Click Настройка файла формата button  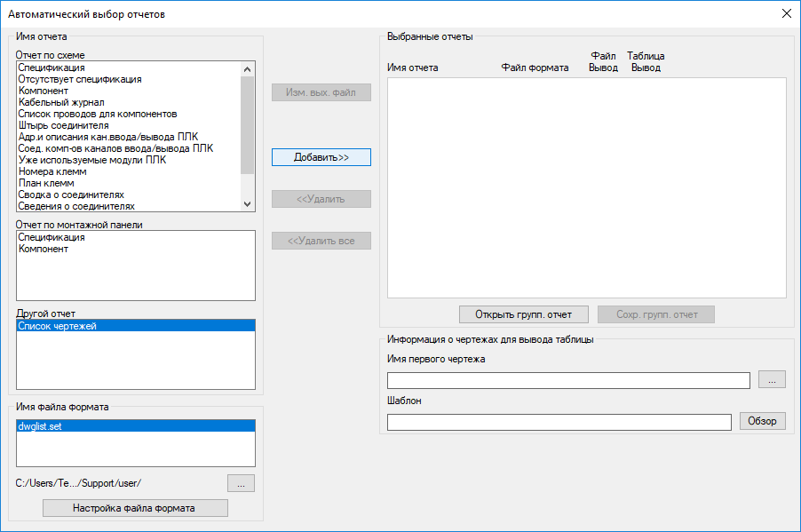[x=135, y=508]
